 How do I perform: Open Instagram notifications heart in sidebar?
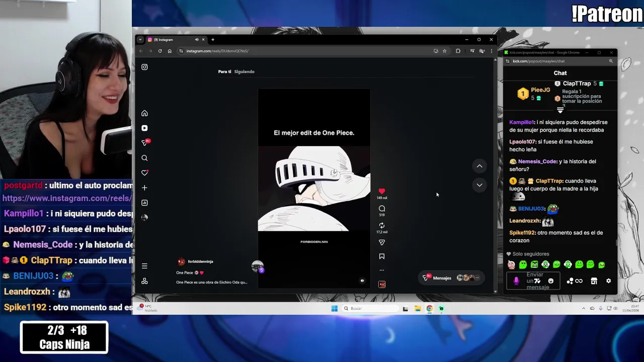click(144, 173)
